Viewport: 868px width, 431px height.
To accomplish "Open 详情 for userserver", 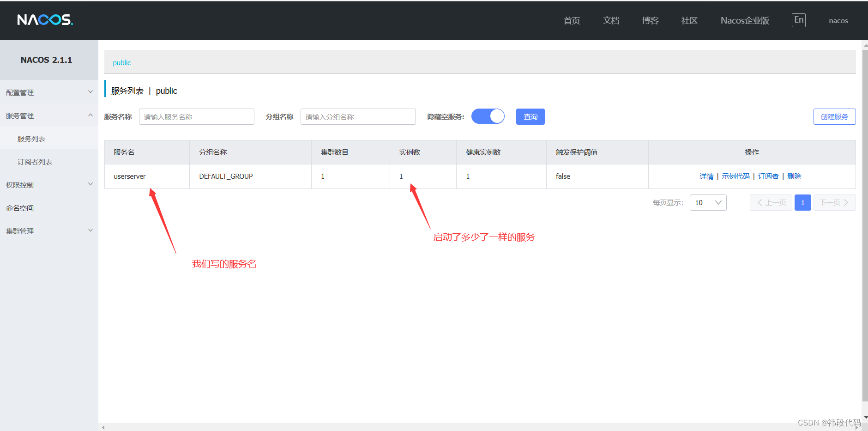I will click(x=706, y=176).
